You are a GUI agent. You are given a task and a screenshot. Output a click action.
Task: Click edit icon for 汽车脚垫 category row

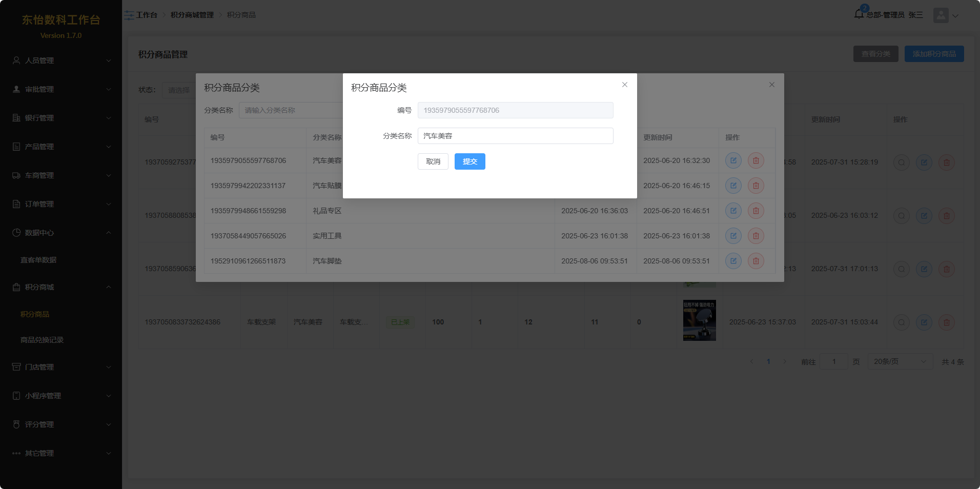click(733, 261)
